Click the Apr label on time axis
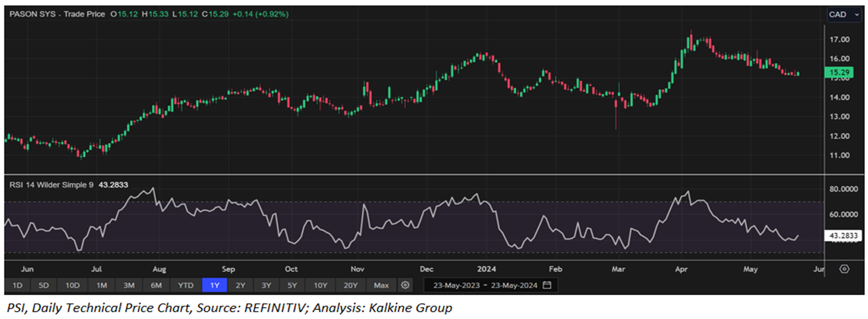The height and width of the screenshot is (319, 868). tap(682, 269)
